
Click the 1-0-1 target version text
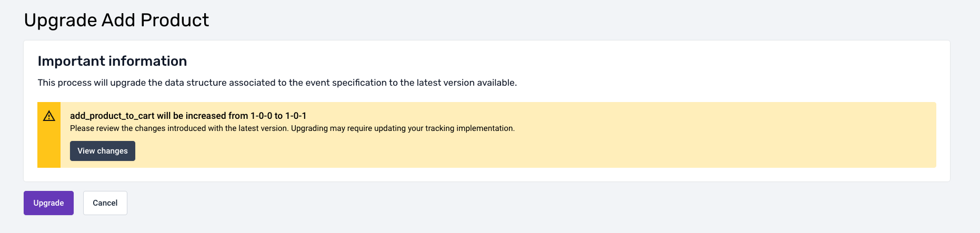296,116
